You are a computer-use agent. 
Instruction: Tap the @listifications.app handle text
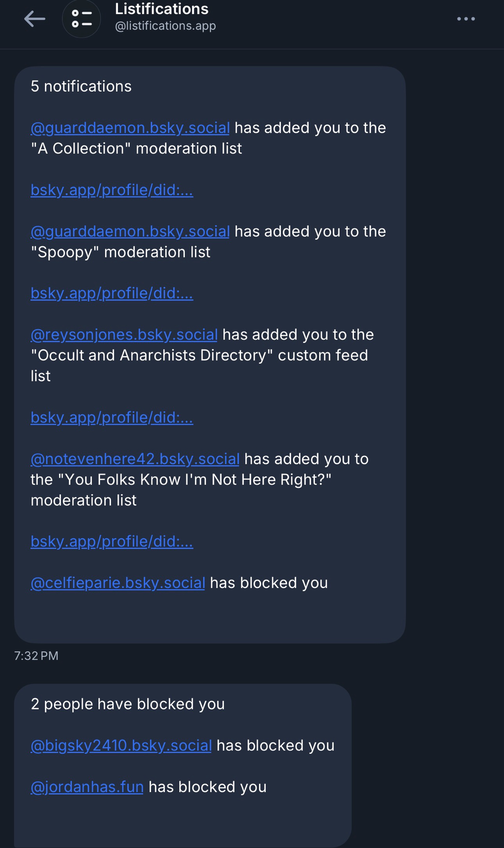click(165, 26)
